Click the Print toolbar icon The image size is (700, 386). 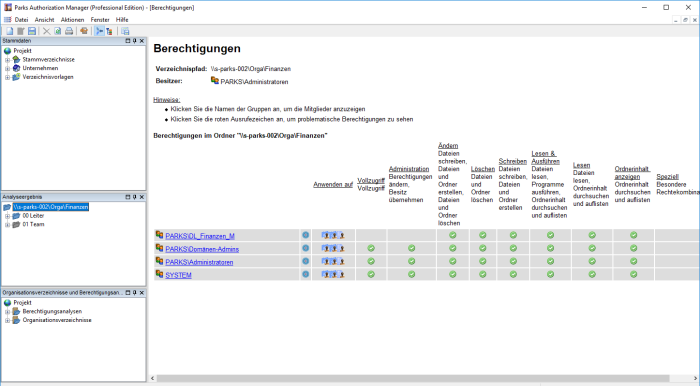coord(69,31)
